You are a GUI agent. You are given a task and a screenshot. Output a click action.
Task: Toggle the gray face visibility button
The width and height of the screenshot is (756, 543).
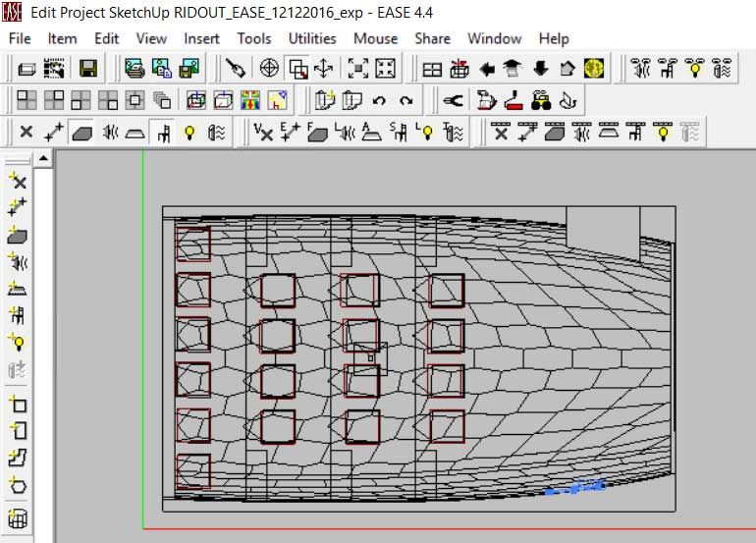click(81, 133)
